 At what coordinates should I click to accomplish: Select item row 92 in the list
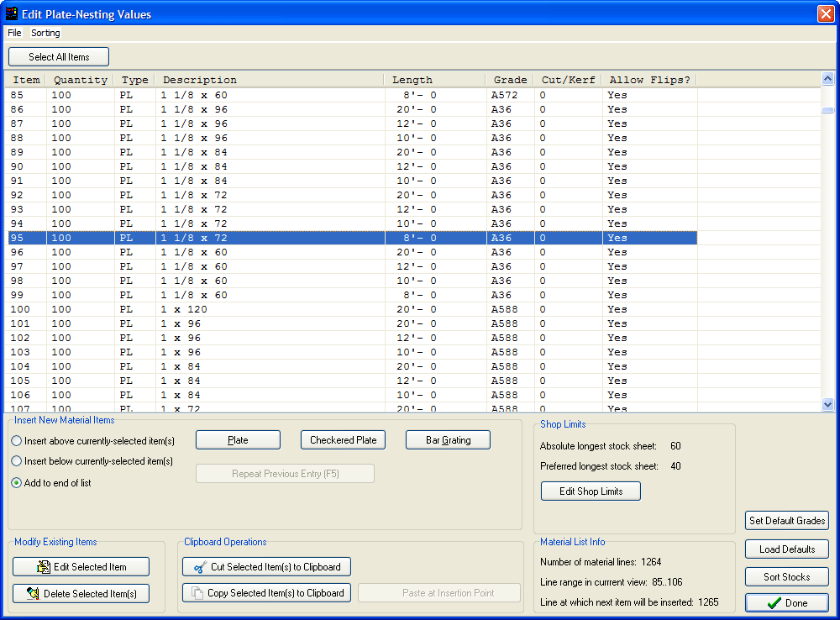click(x=351, y=195)
